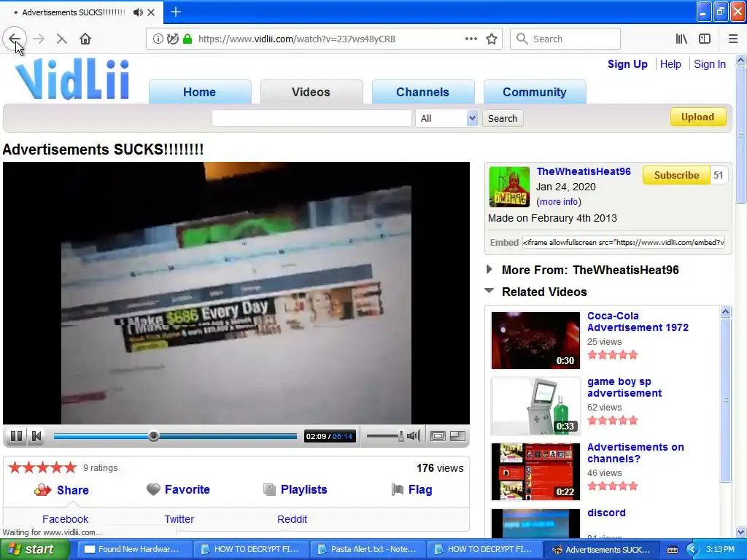Select the embed iframe code field
The image size is (747, 560).
(623, 242)
